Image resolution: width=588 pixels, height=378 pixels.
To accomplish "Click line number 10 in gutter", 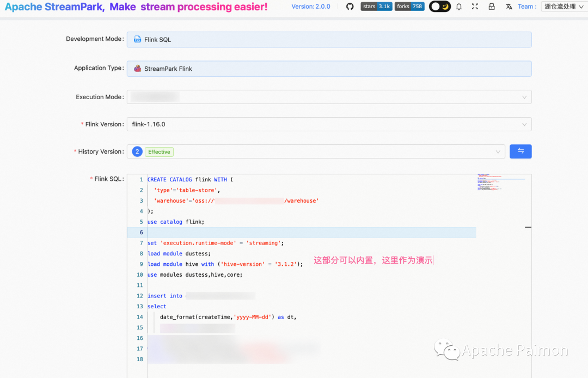I will (139, 275).
